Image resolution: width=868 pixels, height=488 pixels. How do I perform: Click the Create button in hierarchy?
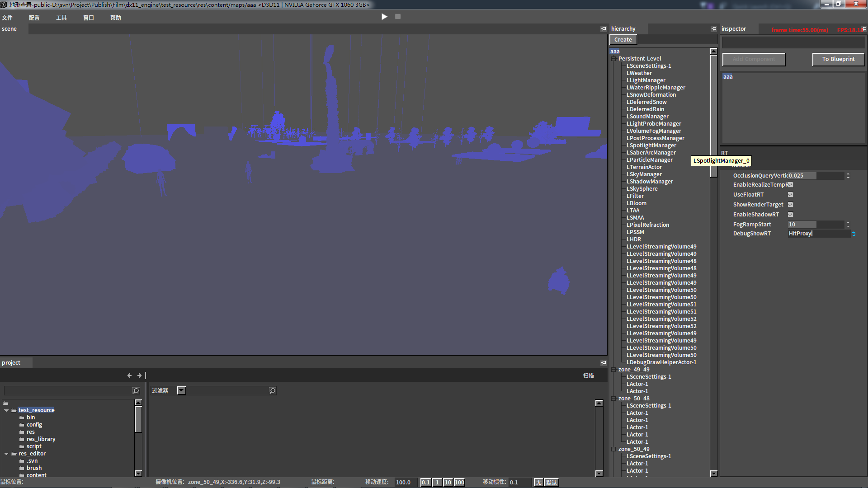(x=623, y=40)
